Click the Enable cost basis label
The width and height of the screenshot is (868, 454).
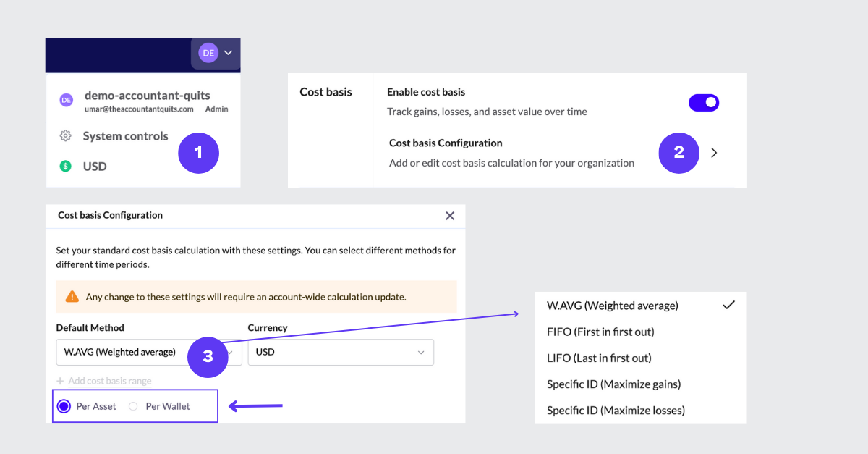coord(426,92)
